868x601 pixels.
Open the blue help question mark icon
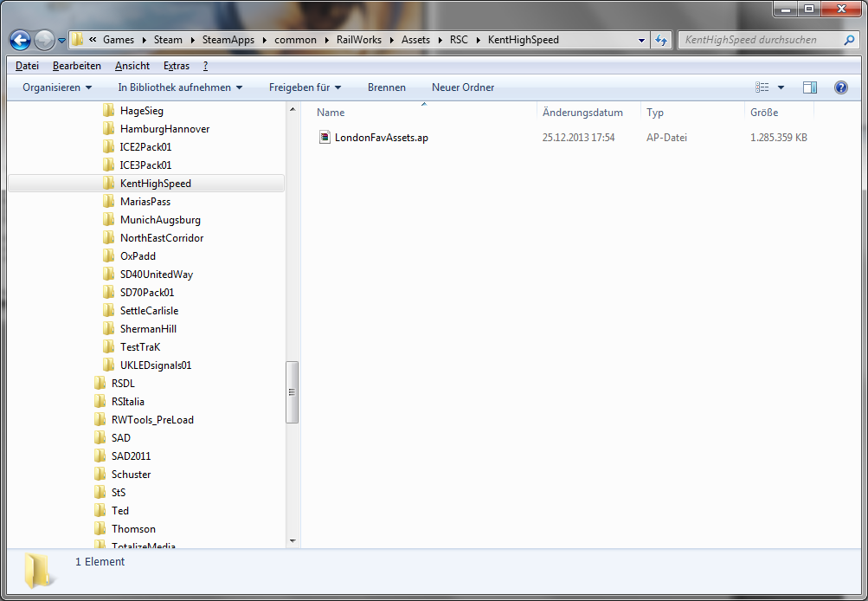click(841, 87)
